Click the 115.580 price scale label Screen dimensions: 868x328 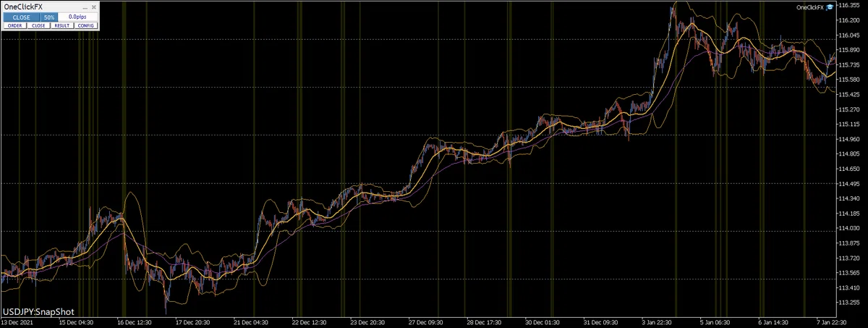[x=850, y=80]
